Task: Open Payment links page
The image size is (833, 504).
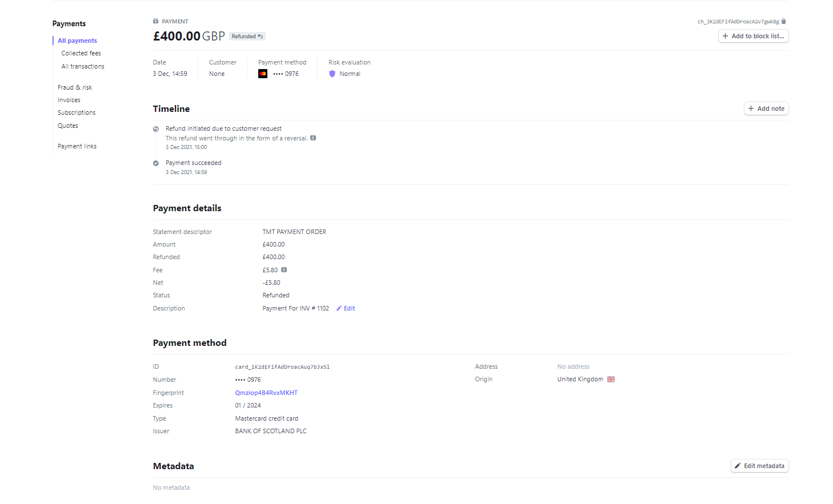Action: tap(77, 146)
